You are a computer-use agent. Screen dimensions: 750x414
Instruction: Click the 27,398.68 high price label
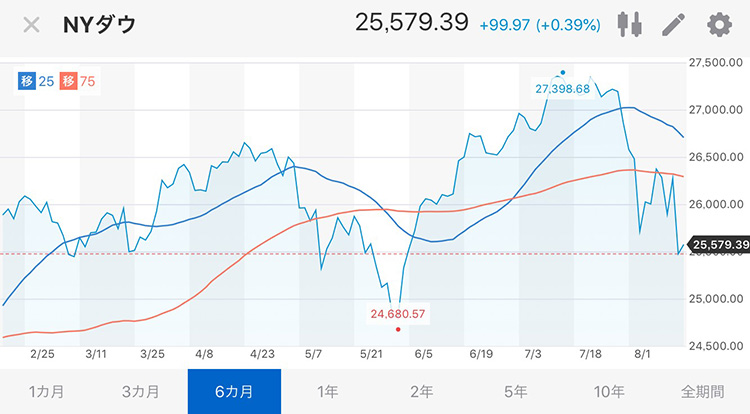(562, 89)
